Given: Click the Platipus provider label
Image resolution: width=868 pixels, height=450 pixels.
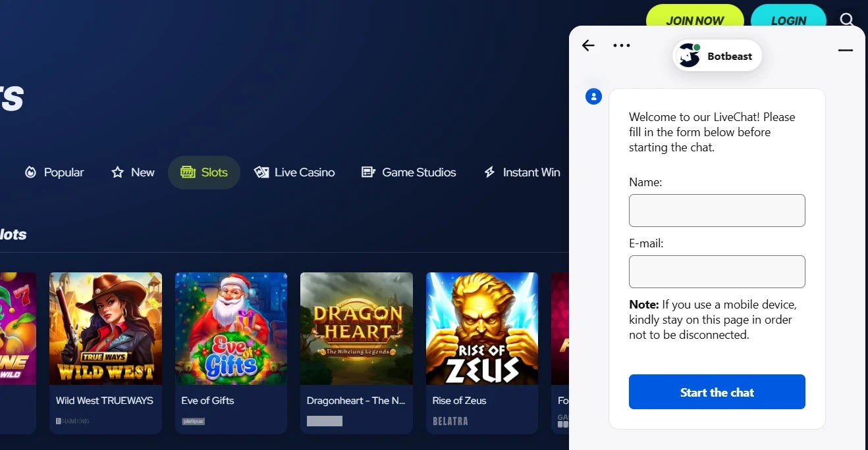Looking at the screenshot, I should 193,421.
